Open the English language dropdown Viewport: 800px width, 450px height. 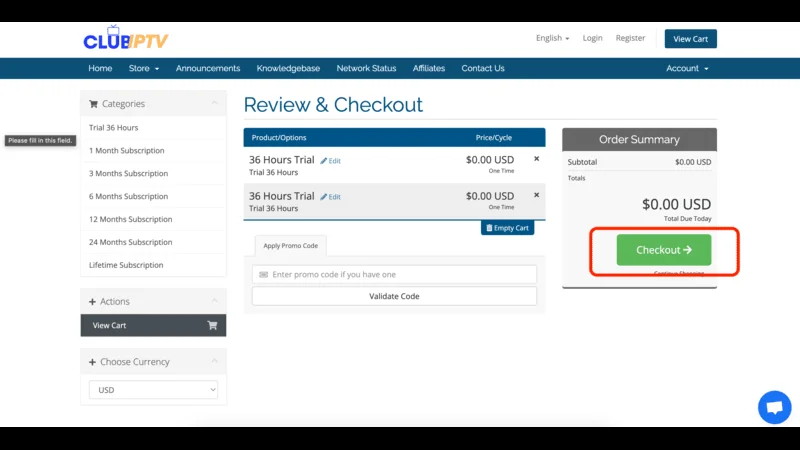(552, 38)
